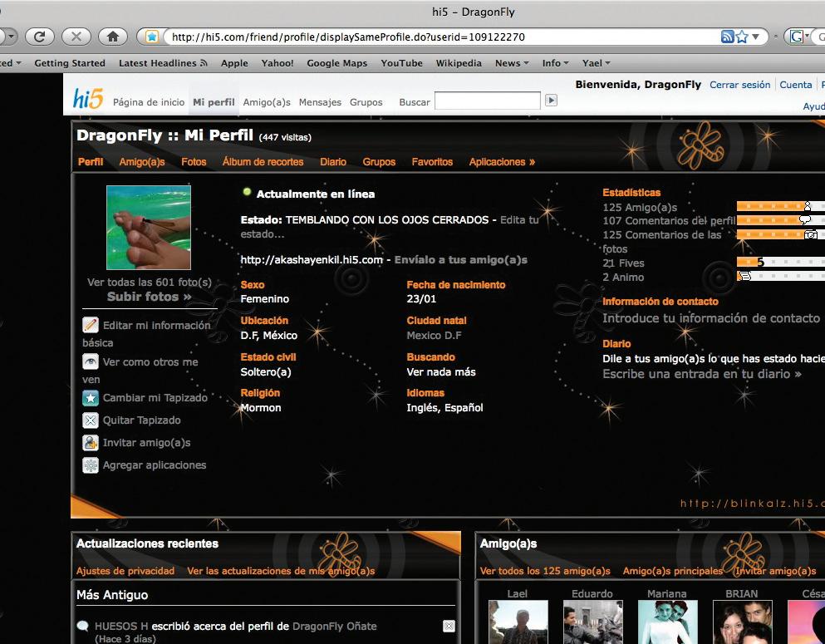Viewport: 825px width, 644px height.
Task: Click in the Buscar search field
Action: (487, 101)
